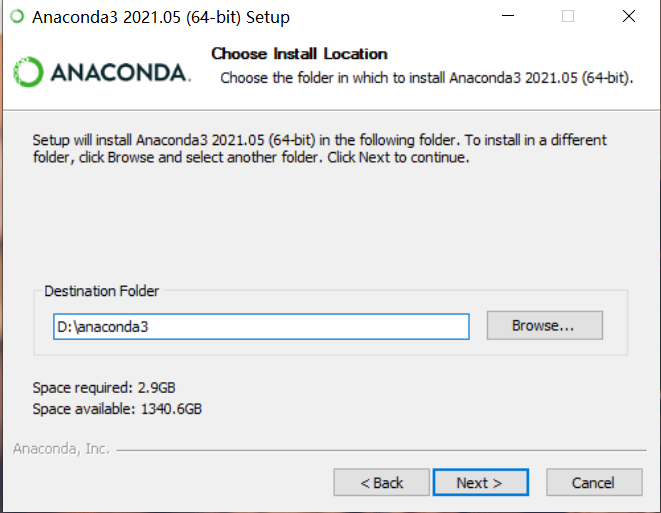Go back with the < Back button

click(382, 483)
